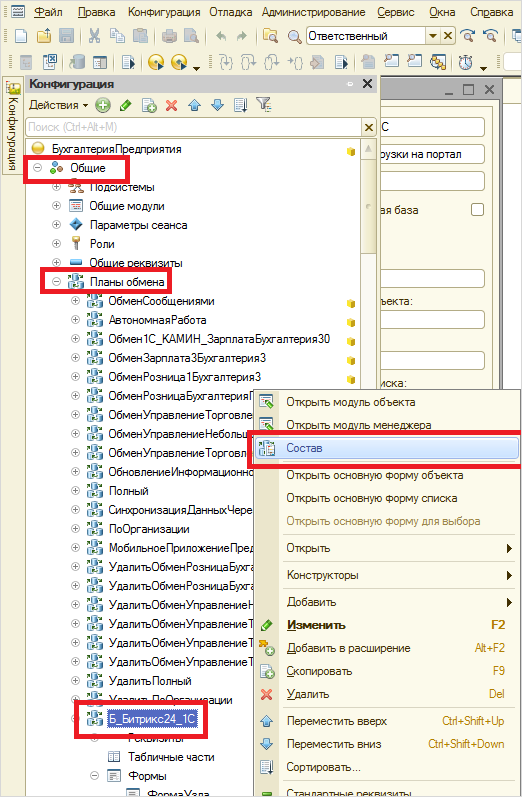Click red X Delete icon in Configuration panel
The image size is (522, 797).
(172, 105)
